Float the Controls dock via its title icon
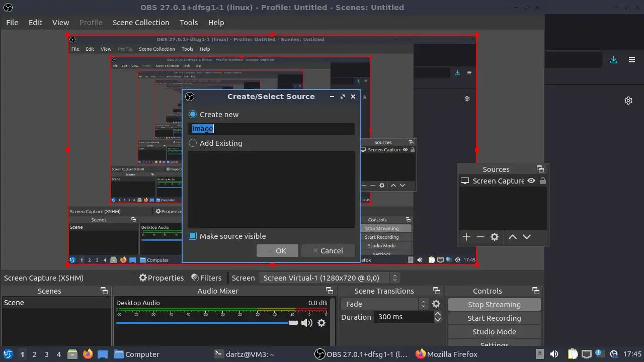This screenshot has height=362, width=644. tap(536, 291)
